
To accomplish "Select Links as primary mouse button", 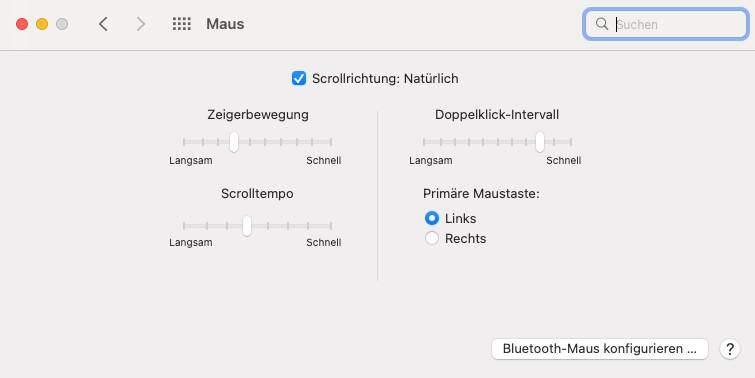I will 432,218.
